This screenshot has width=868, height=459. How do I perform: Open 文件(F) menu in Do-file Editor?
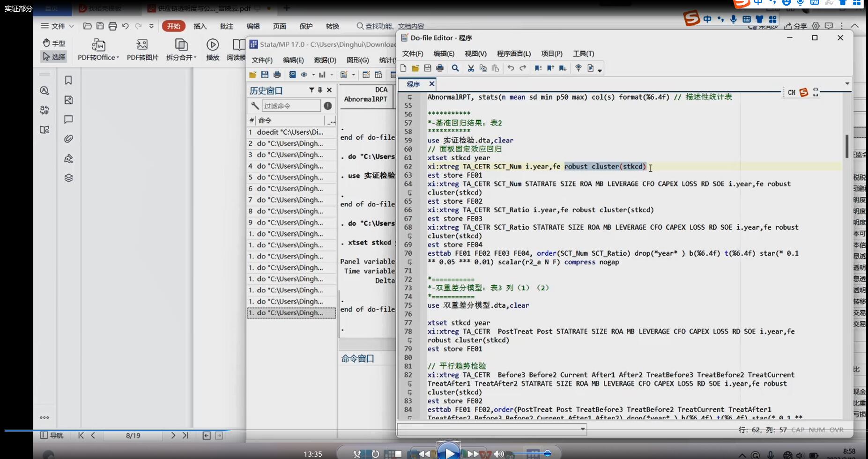coord(413,53)
